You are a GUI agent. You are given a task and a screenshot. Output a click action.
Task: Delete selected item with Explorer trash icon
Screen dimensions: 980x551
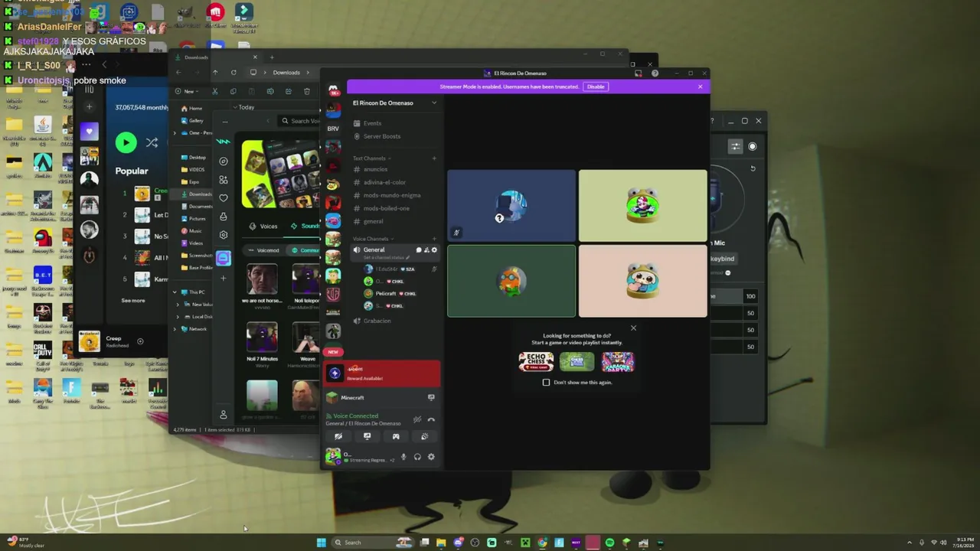pyautogui.click(x=307, y=91)
